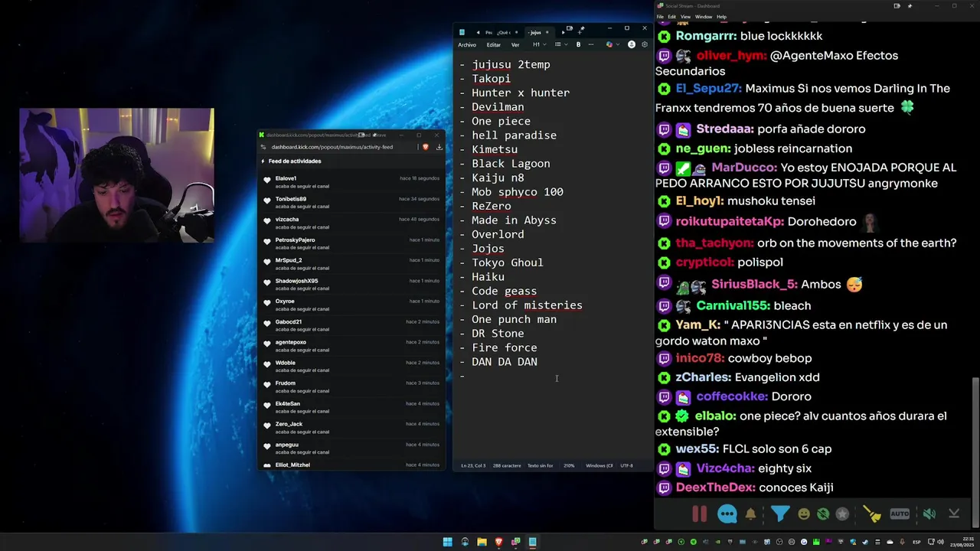Click follower ShadowjoshX95 in activity feed
Screen dimensions: 980x551
[x=296, y=281]
